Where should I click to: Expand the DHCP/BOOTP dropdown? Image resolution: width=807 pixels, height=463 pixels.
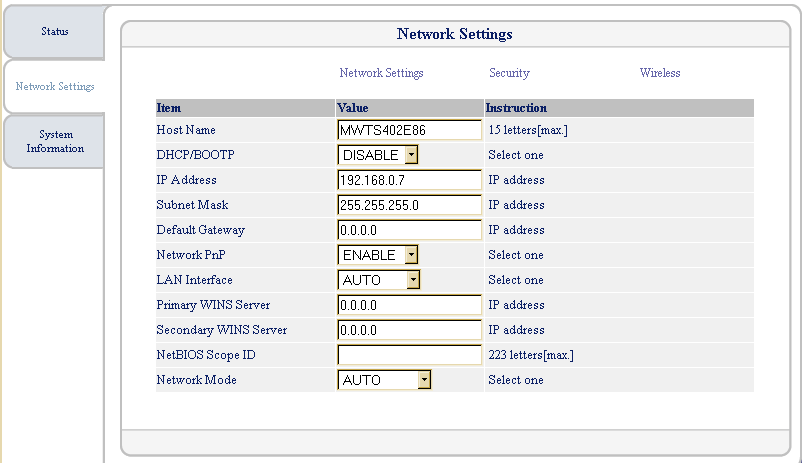[x=378, y=155]
